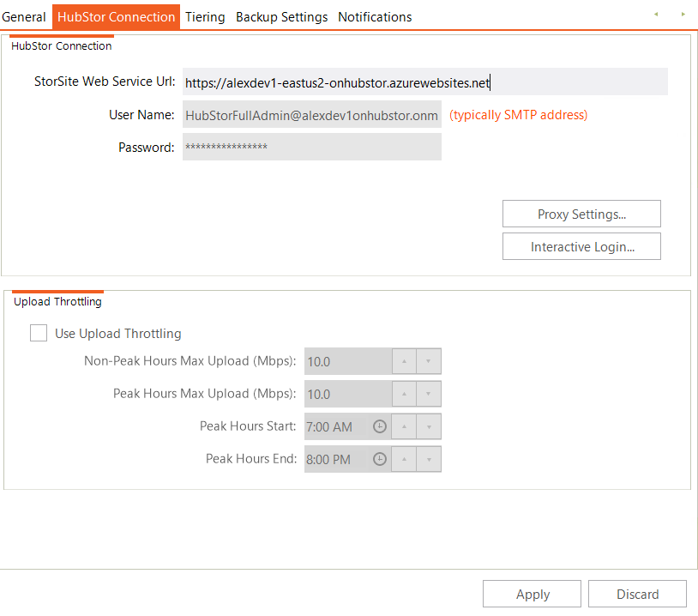Viewport: 698px width, 616px height.
Task: Open Proxy Settings dialog
Action: (581, 214)
